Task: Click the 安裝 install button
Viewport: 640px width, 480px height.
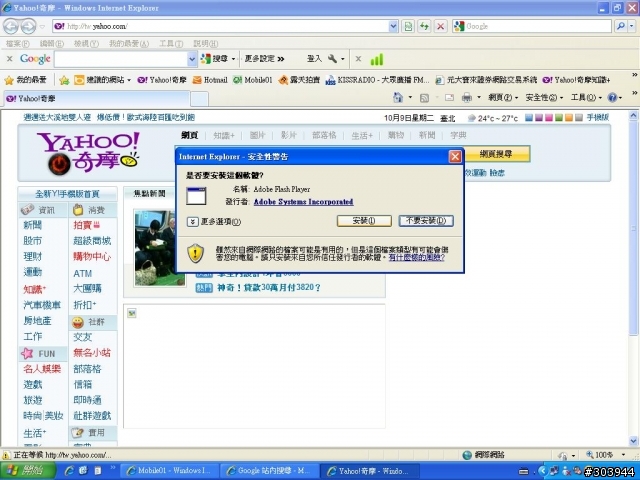Action: click(364, 221)
